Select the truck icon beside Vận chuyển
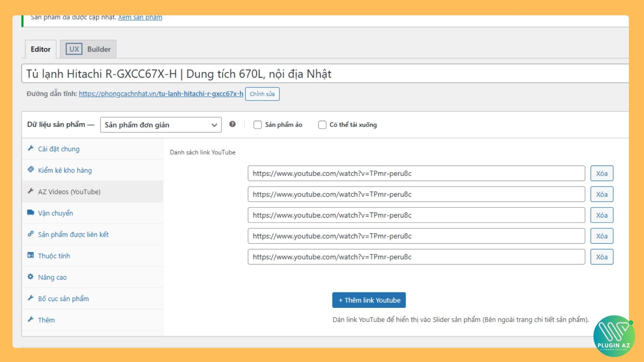Viewport: 644px width, 362px height. pos(31,213)
